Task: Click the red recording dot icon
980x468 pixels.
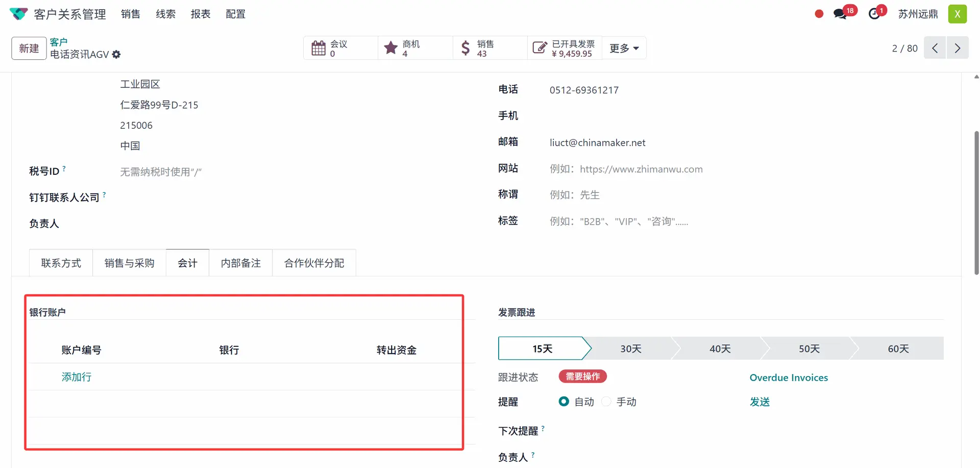Action: coord(819,14)
